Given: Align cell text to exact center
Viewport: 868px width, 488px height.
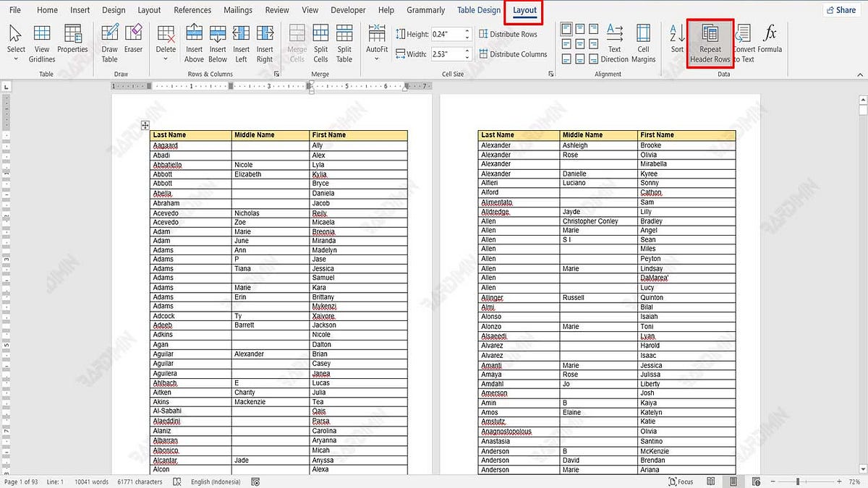Looking at the screenshot, I should pos(580,44).
